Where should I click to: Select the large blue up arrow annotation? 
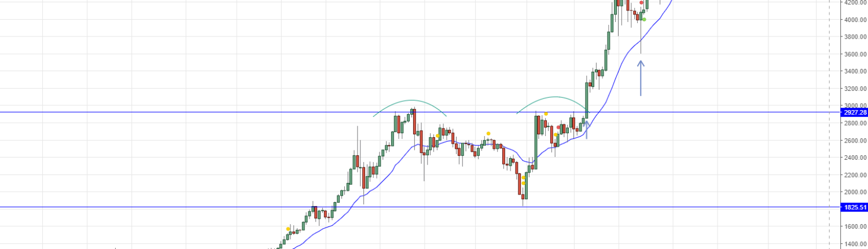coord(641,78)
